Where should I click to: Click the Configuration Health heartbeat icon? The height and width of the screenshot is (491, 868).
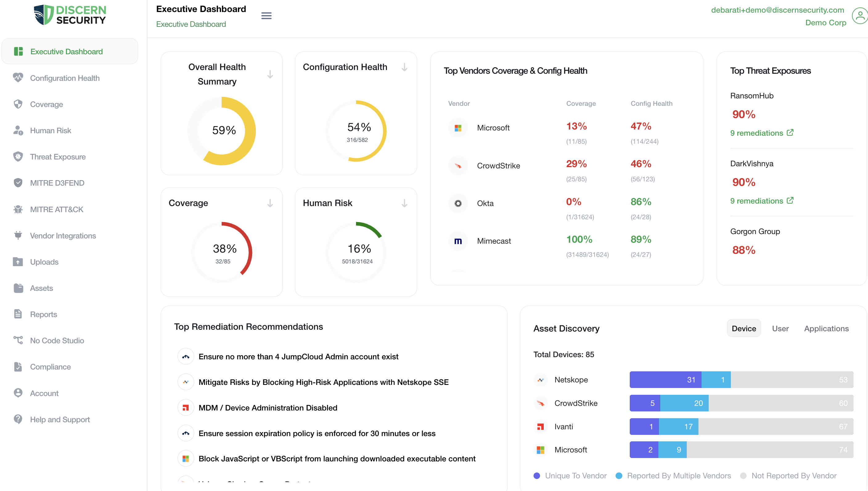coord(18,78)
